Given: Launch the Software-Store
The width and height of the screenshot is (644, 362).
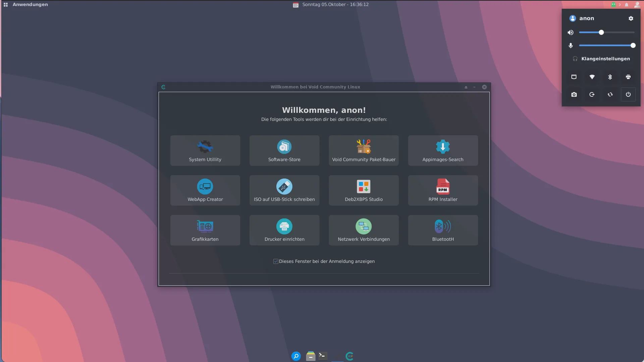Looking at the screenshot, I should [284, 150].
